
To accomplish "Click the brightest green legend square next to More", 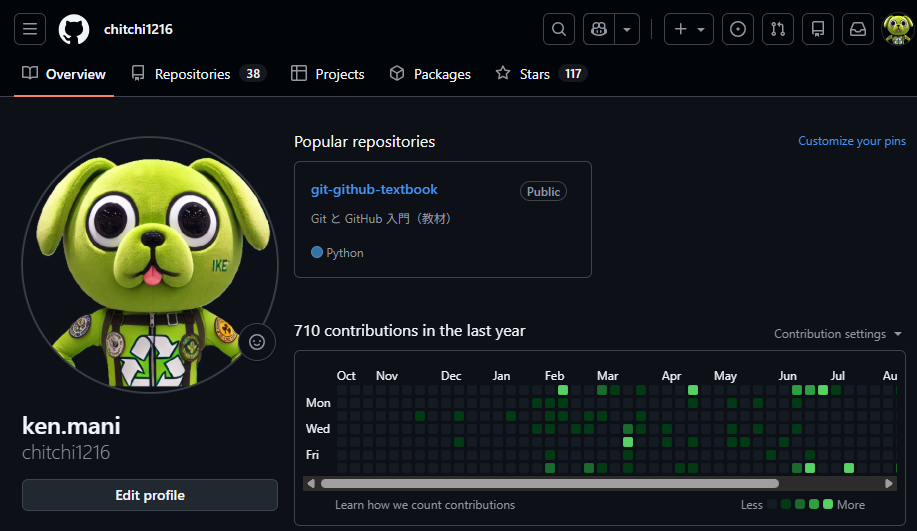I will [828, 504].
